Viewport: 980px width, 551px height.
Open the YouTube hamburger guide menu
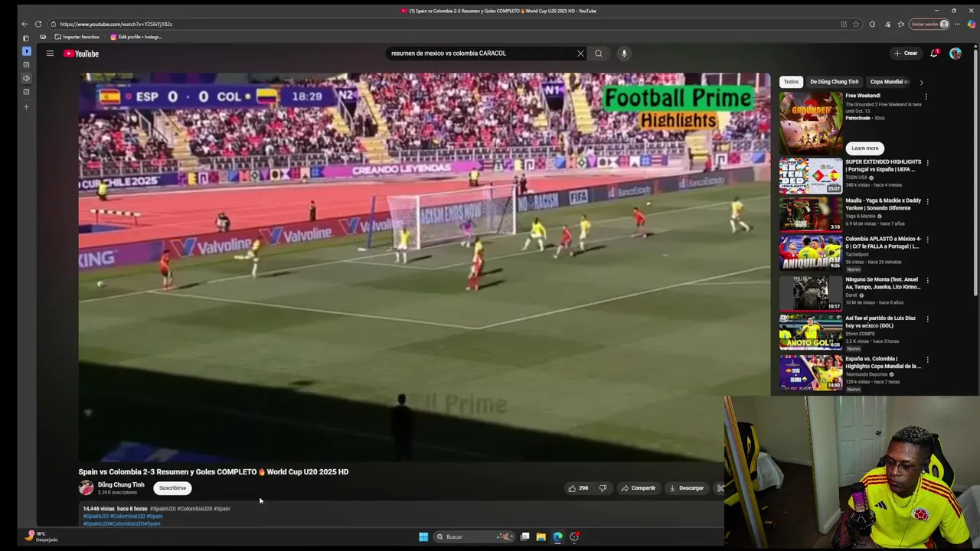(x=50, y=54)
